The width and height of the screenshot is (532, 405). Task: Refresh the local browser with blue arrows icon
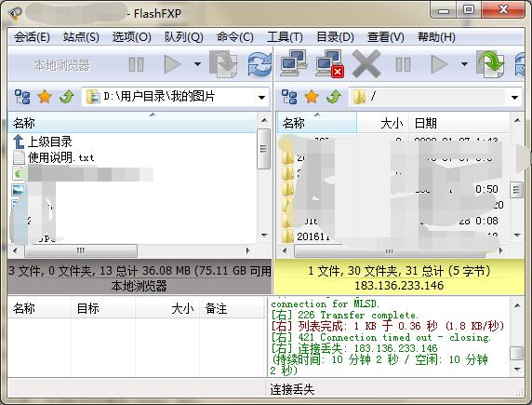[x=259, y=64]
